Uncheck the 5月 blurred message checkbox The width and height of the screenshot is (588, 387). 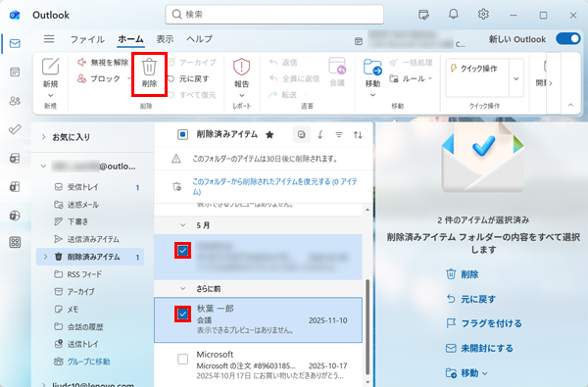tap(182, 251)
